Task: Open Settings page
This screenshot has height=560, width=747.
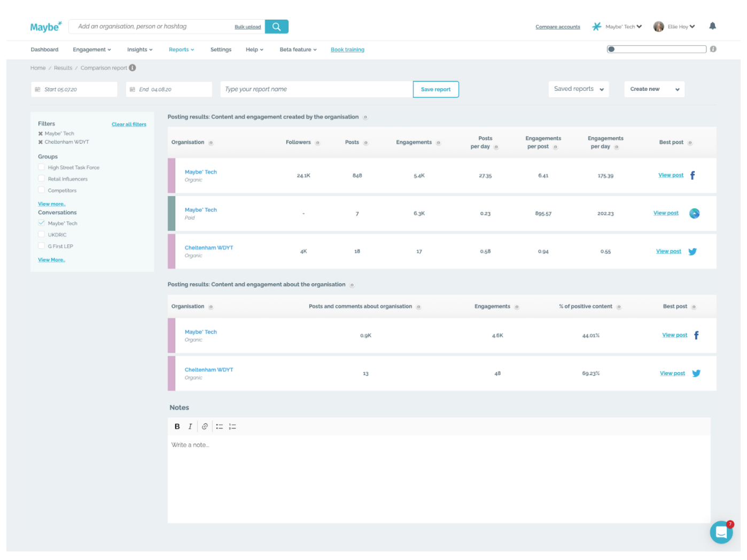Action: 221,50
